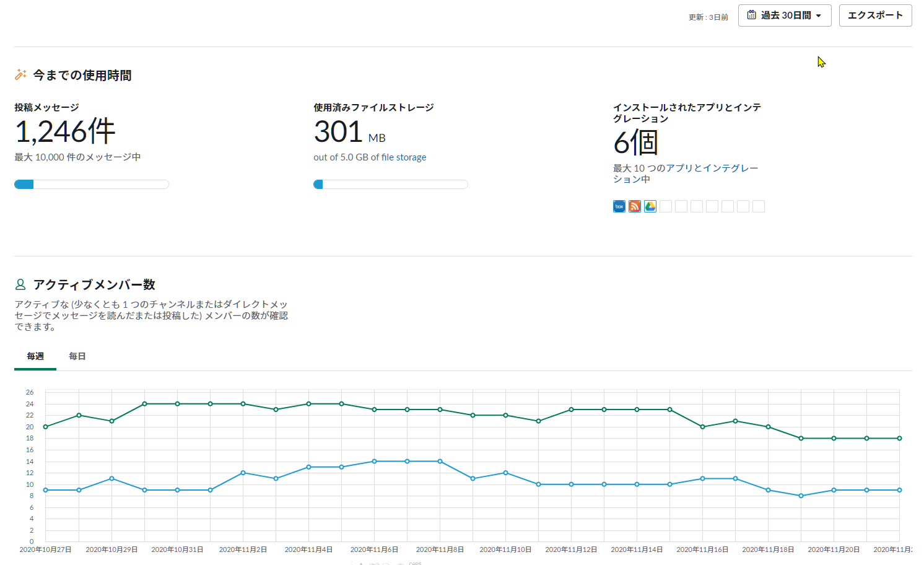Click the RSS app icon
This screenshot has height=565, width=924.
click(x=635, y=206)
